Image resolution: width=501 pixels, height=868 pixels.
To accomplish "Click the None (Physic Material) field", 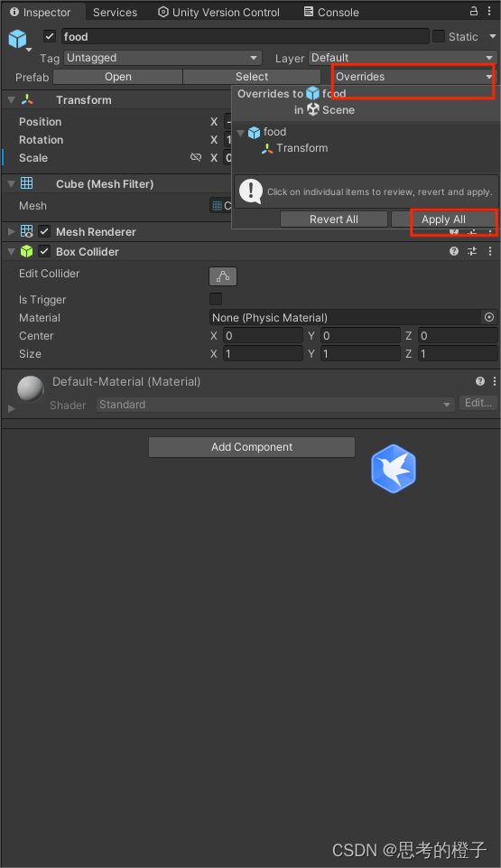I will tap(346, 317).
